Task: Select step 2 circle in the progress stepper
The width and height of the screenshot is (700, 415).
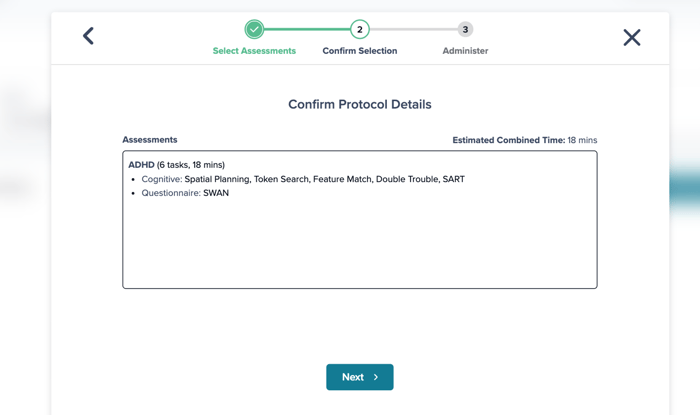Action: [359, 29]
